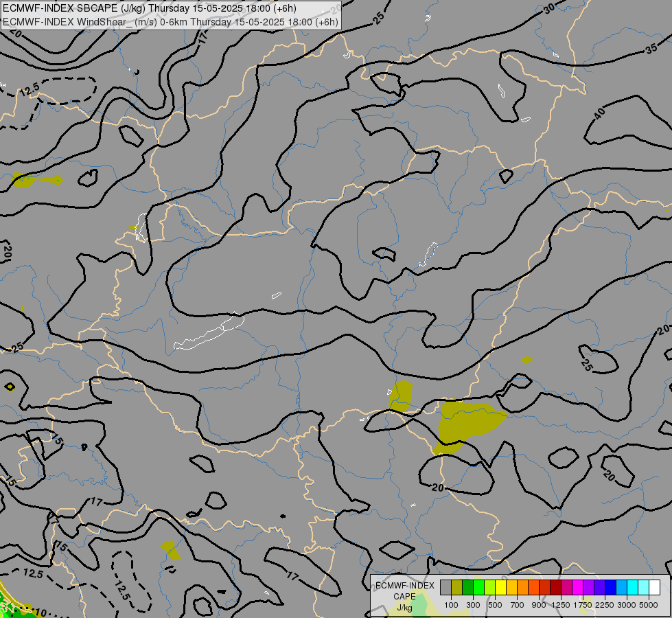
Task: Click the ECMWF-INDEX legend title
Action: pyautogui.click(x=405, y=586)
